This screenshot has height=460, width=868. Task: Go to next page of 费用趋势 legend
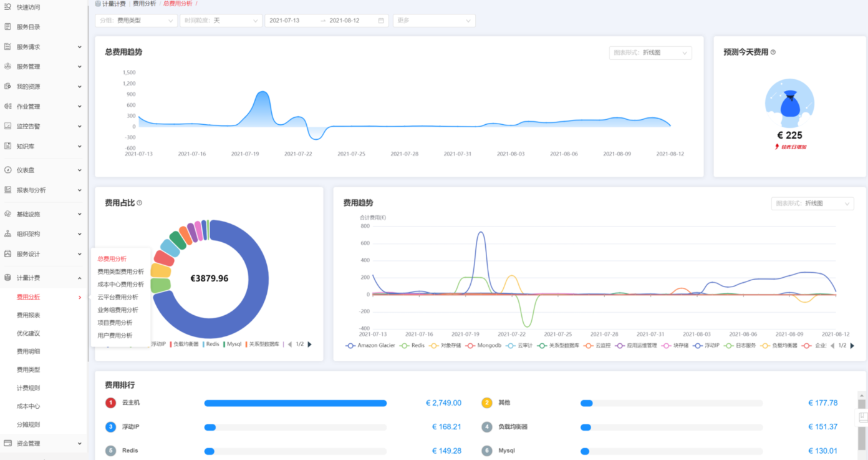(x=852, y=345)
